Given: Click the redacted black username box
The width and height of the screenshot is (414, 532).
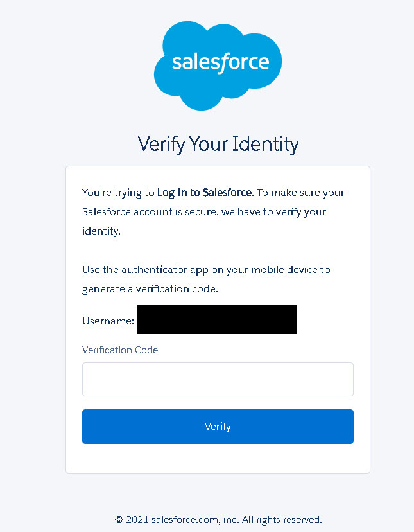Looking at the screenshot, I should (x=217, y=320).
